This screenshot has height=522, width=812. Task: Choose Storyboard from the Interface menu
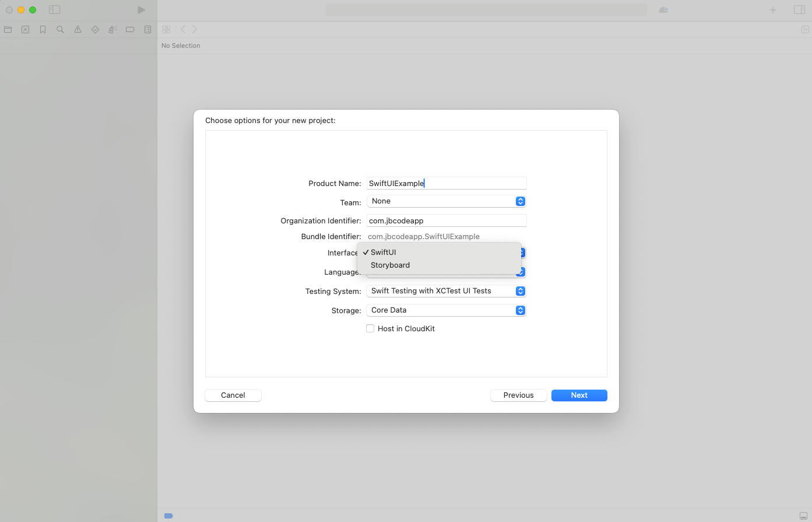pyautogui.click(x=439, y=265)
